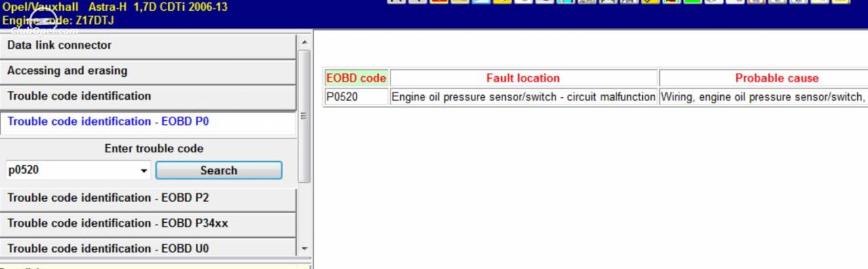Click the Opel/Vauxhall Astra-H vehicle title
The height and width of the screenshot is (269, 868).
tap(115, 7)
